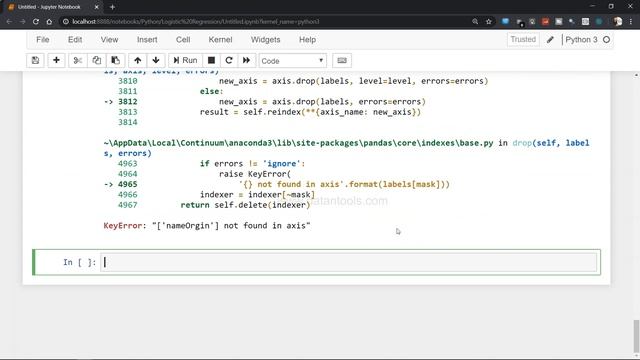Image resolution: width=640 pixels, height=360 pixels.
Task: Cut selected cells with scissors icon
Action: point(77,60)
